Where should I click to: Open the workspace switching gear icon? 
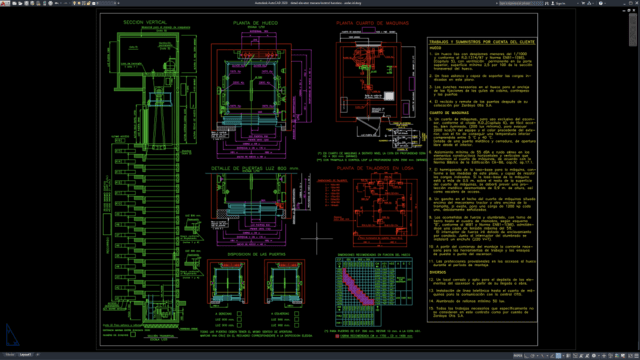coord(594,356)
